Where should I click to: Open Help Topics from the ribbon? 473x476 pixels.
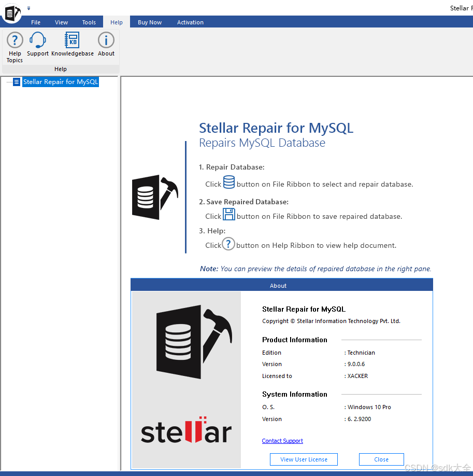click(x=15, y=47)
